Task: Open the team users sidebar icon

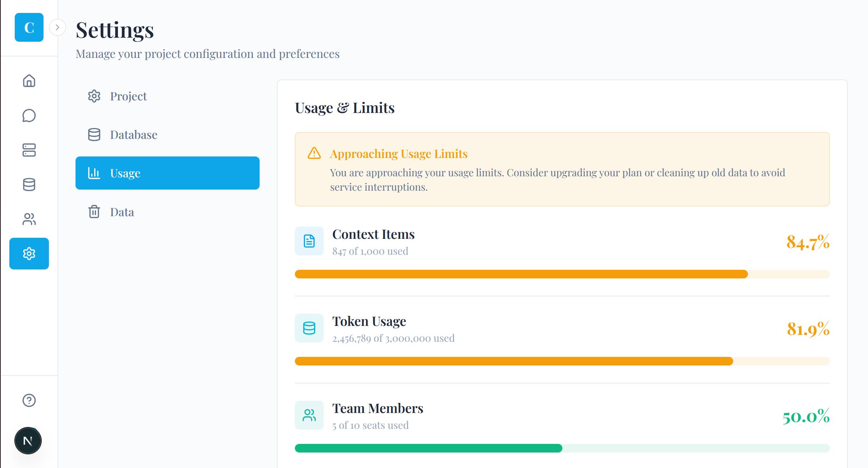Action: (29, 219)
